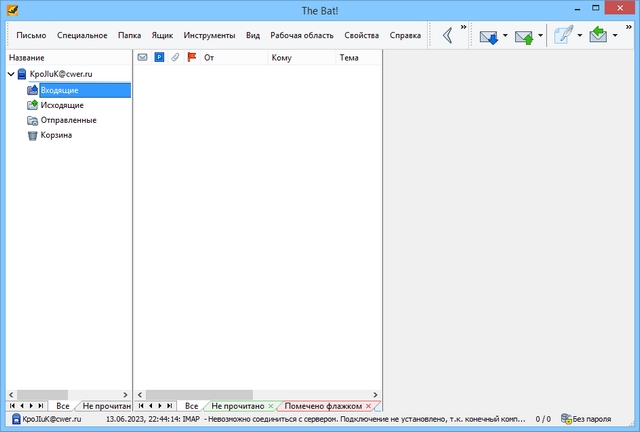Close the Не прочитано message tab

271,406
